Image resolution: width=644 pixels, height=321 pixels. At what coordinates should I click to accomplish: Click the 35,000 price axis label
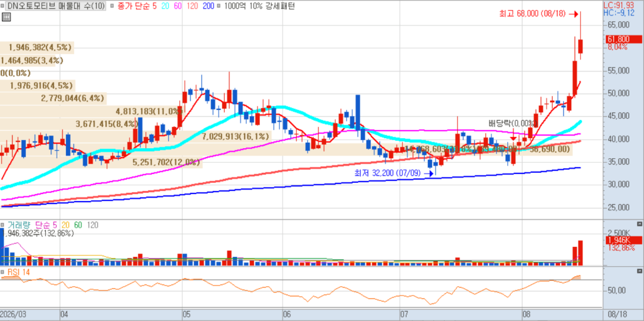point(618,162)
